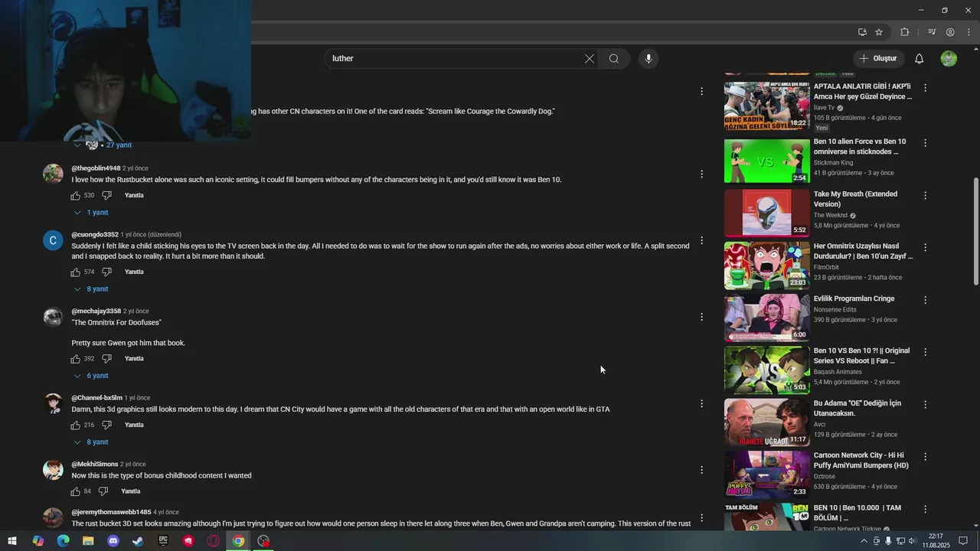Open options menu for @Channel-bx5lm comment
Screen dimensions: 980x551
pyautogui.click(x=701, y=403)
